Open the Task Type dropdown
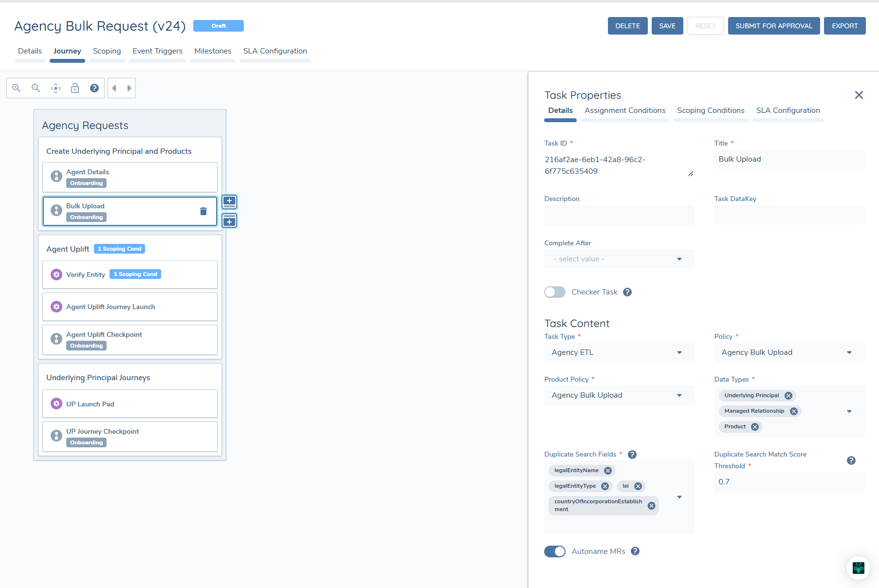This screenshot has width=879, height=588. [x=619, y=352]
